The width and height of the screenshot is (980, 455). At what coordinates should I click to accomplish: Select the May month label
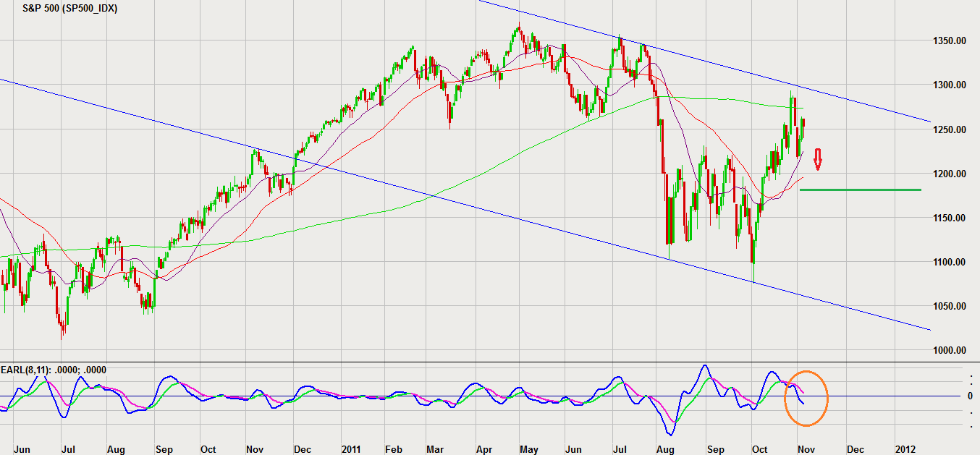tap(529, 448)
